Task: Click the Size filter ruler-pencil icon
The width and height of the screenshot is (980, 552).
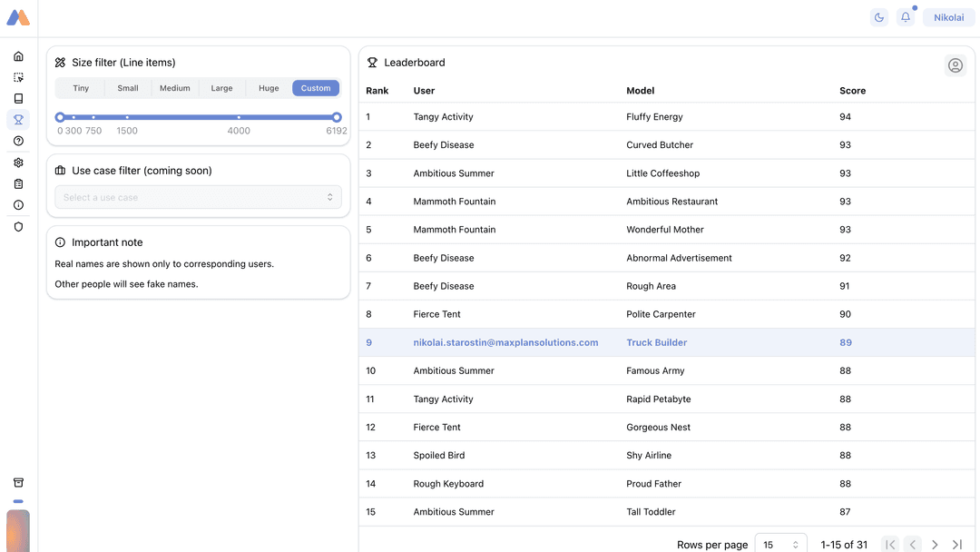Action: click(x=60, y=63)
